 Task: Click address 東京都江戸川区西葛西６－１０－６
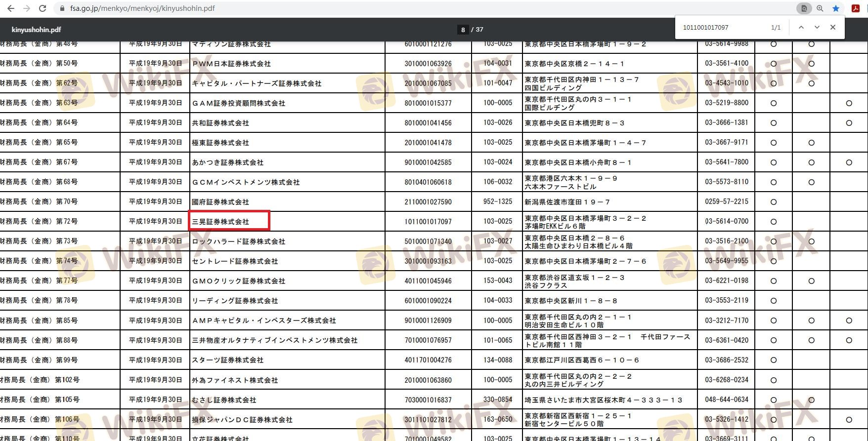(x=582, y=360)
